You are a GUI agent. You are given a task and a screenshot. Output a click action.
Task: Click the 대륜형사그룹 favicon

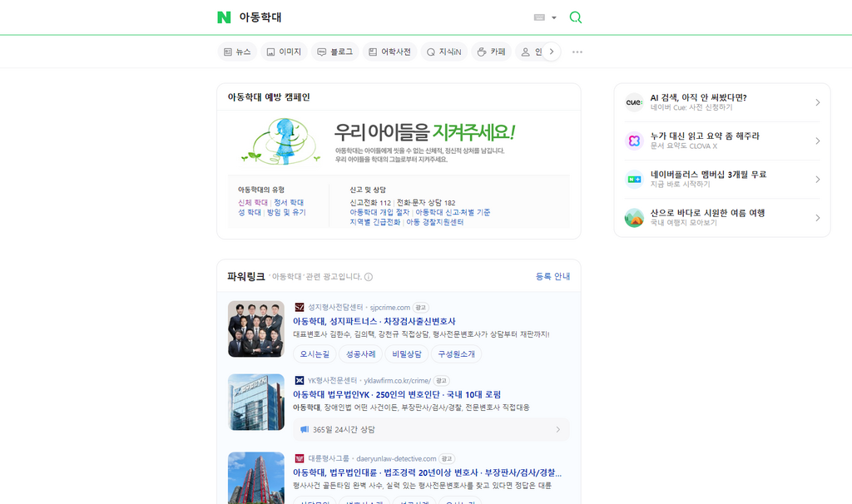coord(300,459)
